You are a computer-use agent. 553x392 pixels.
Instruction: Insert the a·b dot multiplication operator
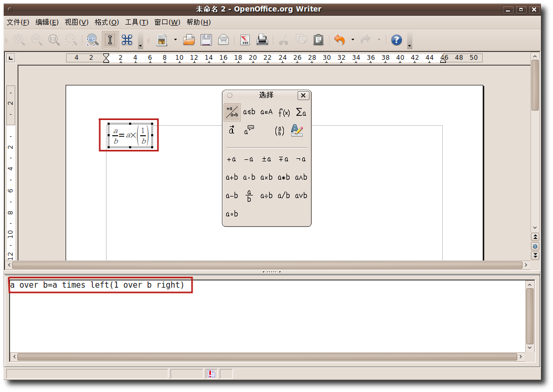(x=249, y=177)
